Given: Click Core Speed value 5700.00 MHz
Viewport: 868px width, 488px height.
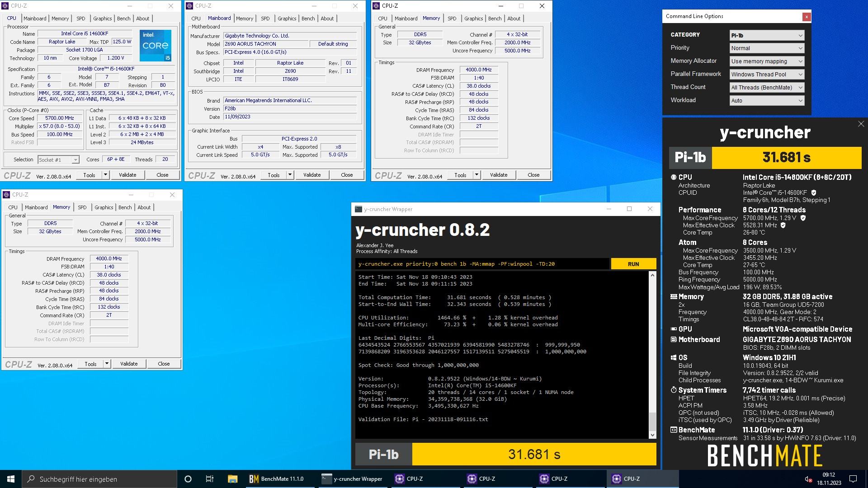Looking at the screenshot, I should pos(60,118).
